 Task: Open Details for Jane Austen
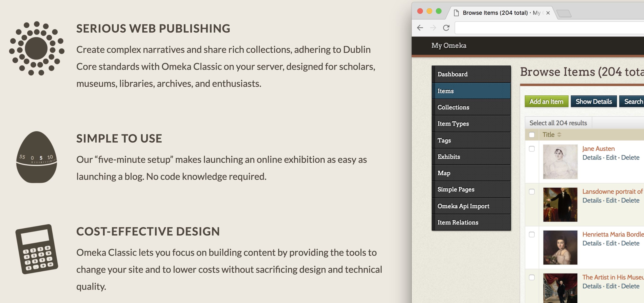(x=592, y=157)
